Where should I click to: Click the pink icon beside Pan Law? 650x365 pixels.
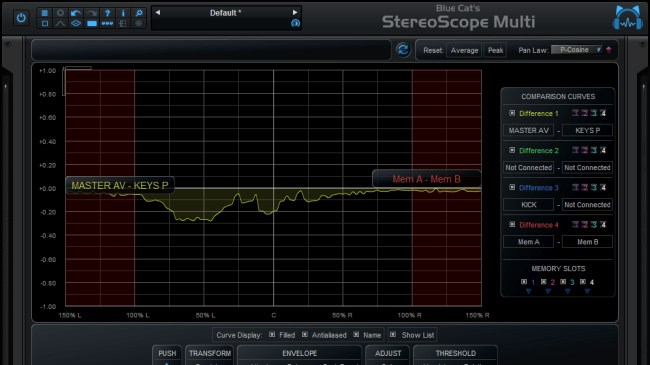[x=609, y=50]
